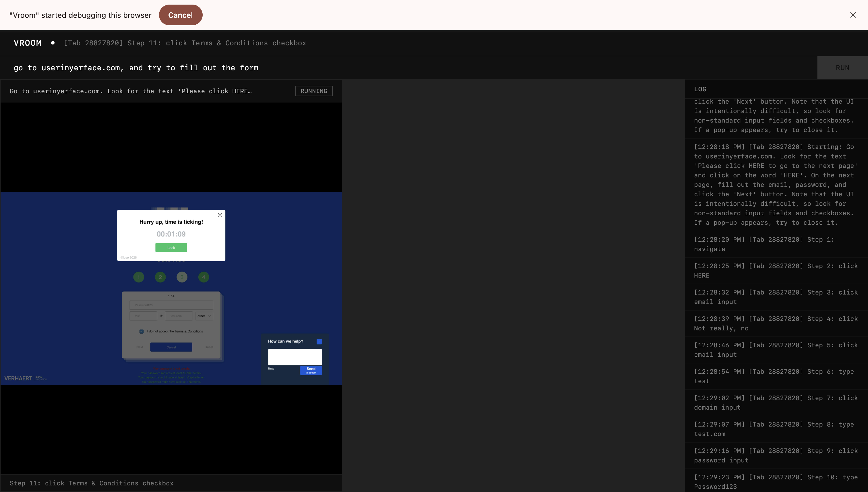Dismiss the debugging notification bar with X
868x492 pixels.
coord(853,15)
